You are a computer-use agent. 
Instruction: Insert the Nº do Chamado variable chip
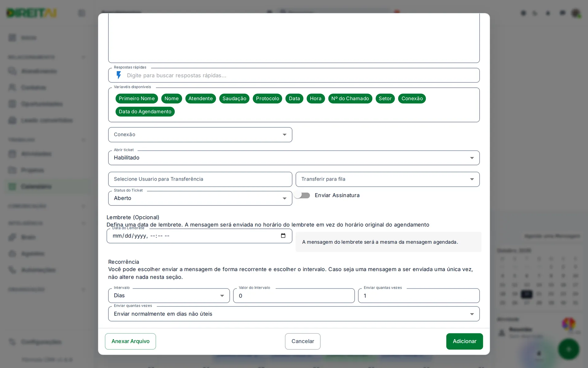point(350,98)
